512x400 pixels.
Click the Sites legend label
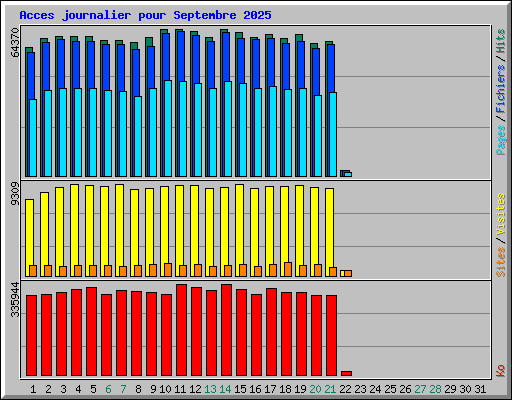click(x=501, y=262)
